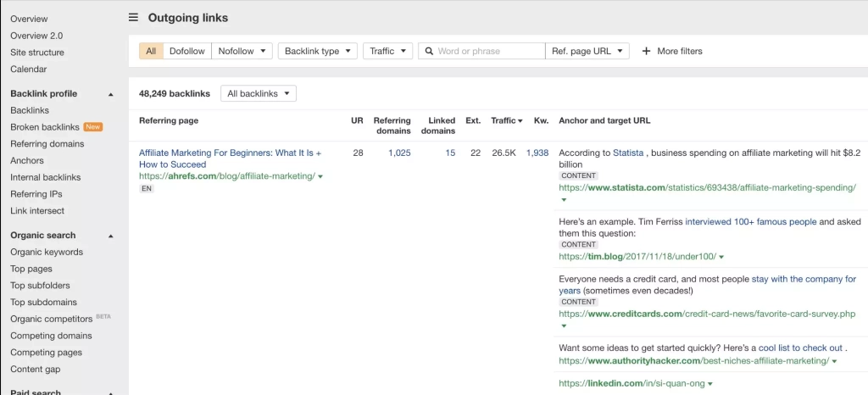This screenshot has width=868, height=395.
Task: Open the Backlink type dropdown
Action: (x=318, y=51)
